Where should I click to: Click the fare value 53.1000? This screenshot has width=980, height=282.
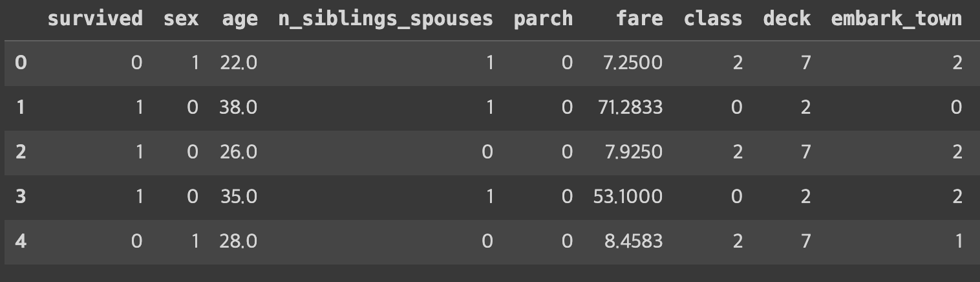pyautogui.click(x=628, y=197)
